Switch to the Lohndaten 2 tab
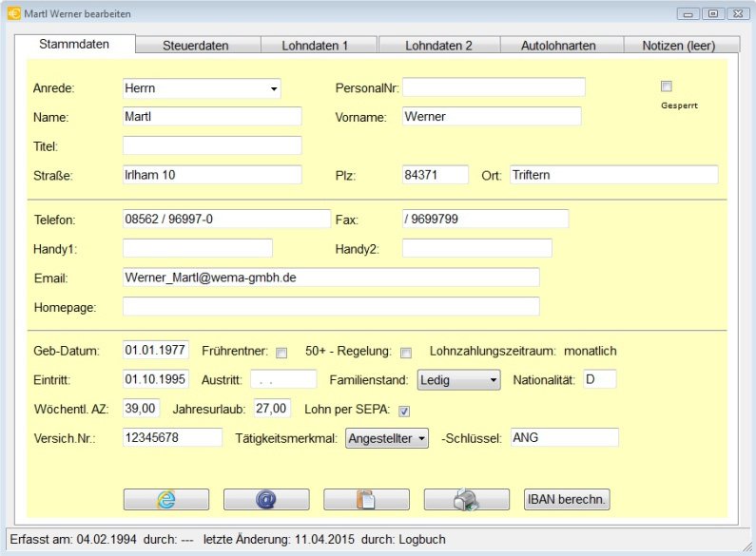This screenshot has height=556, width=756. tap(438, 46)
